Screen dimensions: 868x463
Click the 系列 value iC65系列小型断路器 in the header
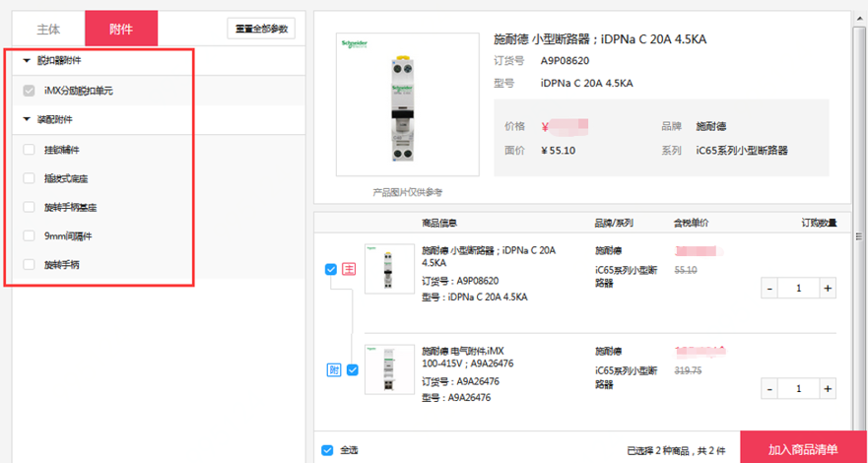(x=742, y=150)
